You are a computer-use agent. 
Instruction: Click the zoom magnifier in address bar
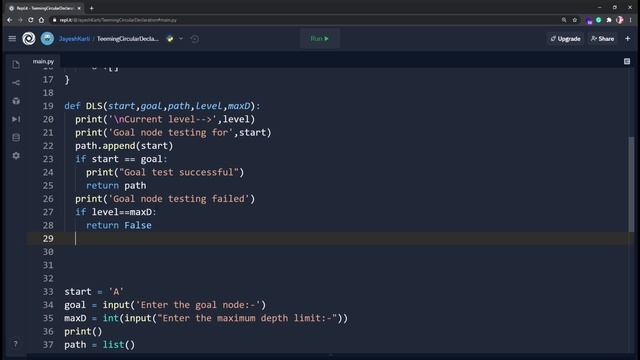point(564,20)
